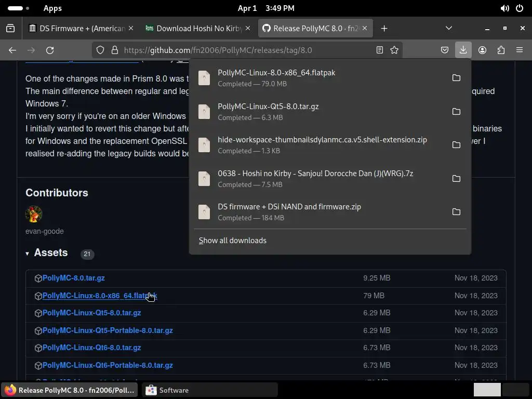Screen dimensions: 532x399
Task: Open Hoshi no Kirby 7z in downloads list
Action: [320, 179]
